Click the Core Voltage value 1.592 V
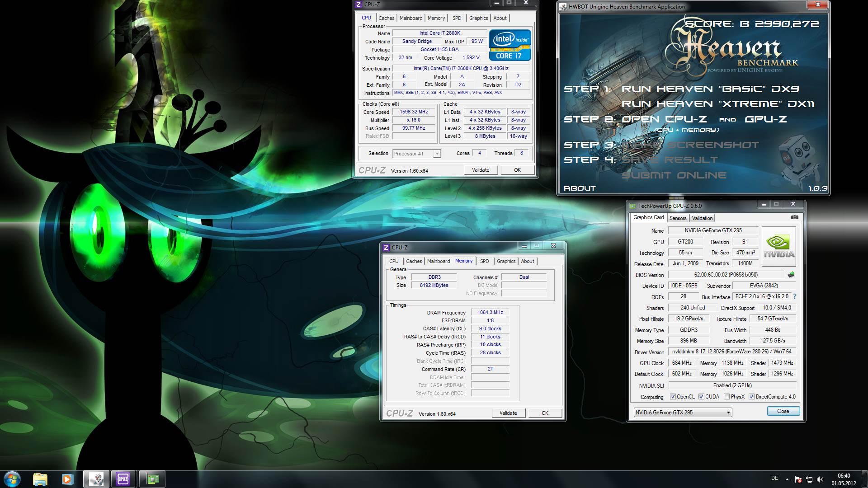Viewport: 868px width, 488px height. (x=471, y=58)
